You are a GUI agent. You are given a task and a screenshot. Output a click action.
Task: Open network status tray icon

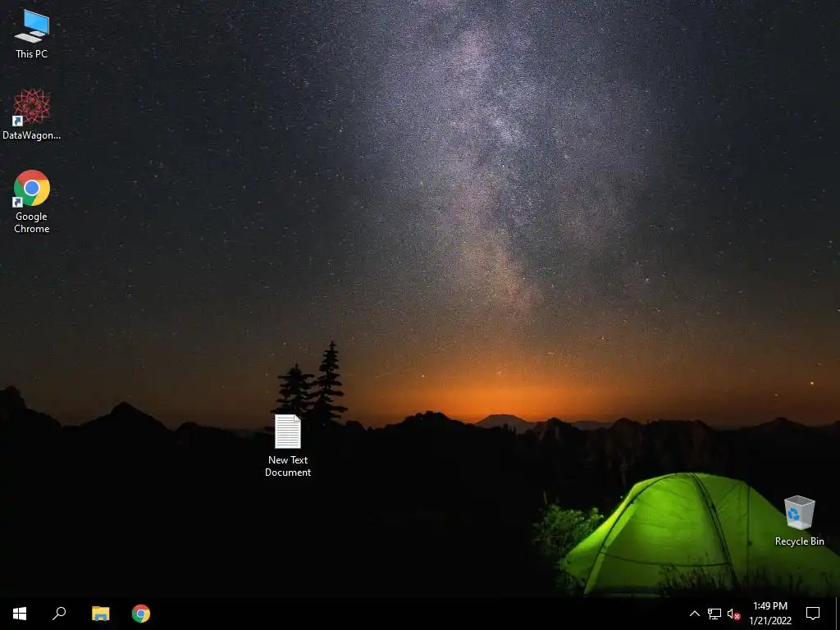(x=714, y=614)
